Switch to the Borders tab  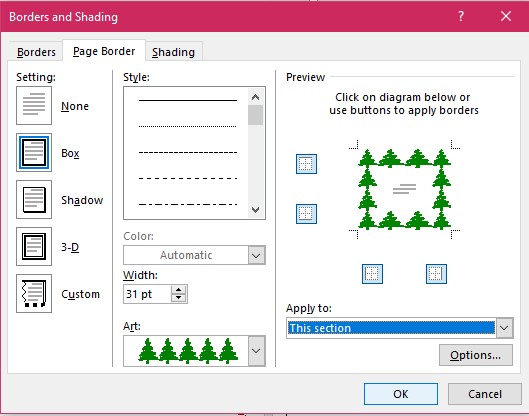[x=36, y=52]
